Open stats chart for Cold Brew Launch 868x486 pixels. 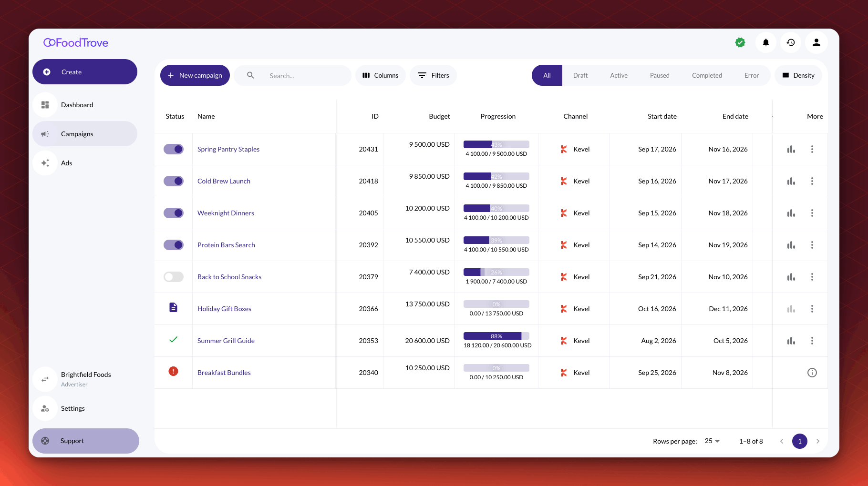[x=791, y=181]
